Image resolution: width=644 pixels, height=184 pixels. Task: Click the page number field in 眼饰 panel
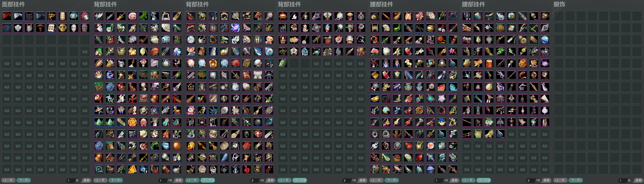pyautogui.click(x=622, y=180)
